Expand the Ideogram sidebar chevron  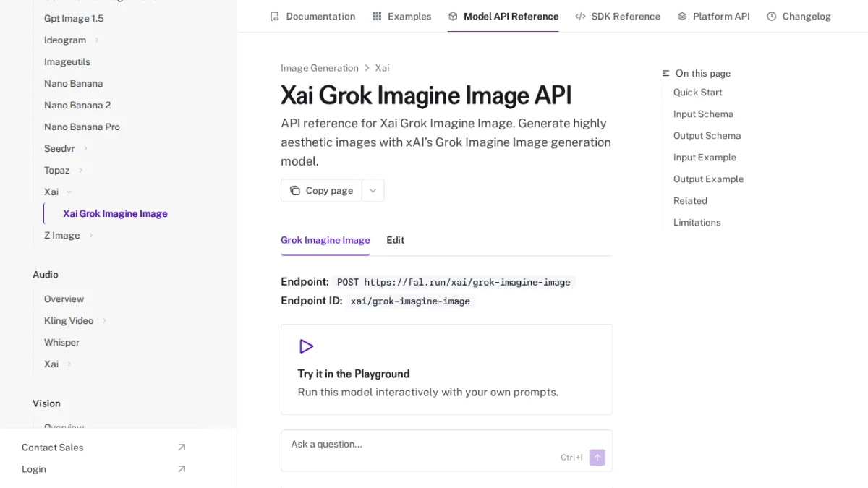(97, 40)
